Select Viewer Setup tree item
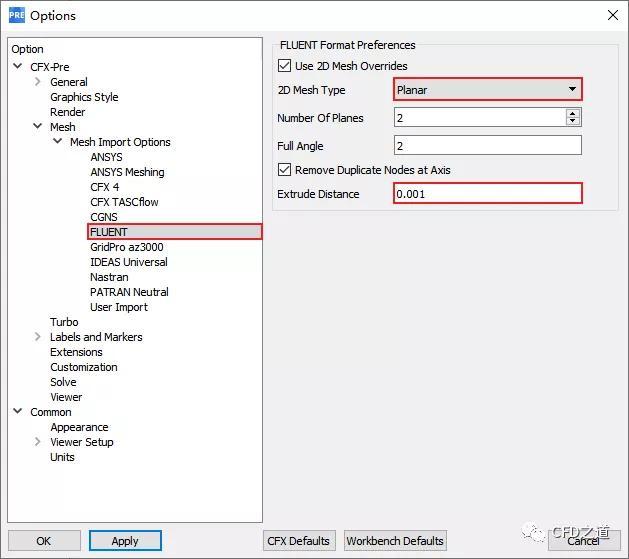 [82, 442]
